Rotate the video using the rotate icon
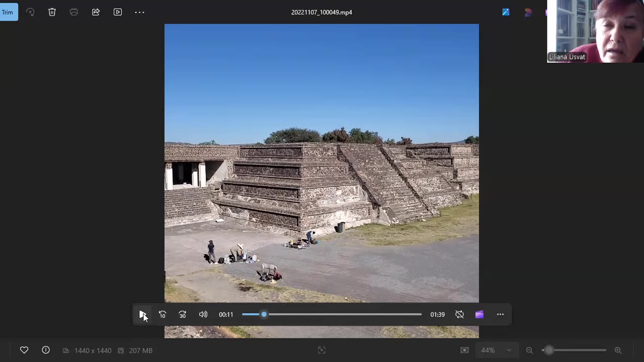644x362 pixels. point(30,12)
